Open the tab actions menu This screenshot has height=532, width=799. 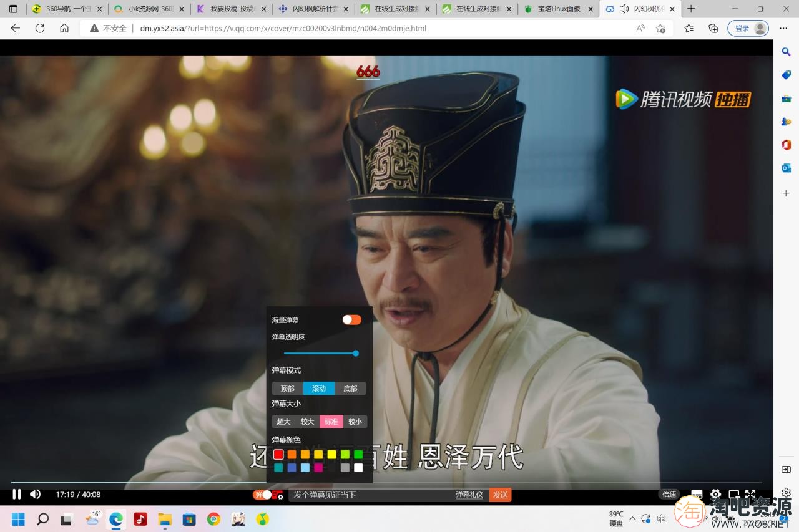[x=13, y=9]
